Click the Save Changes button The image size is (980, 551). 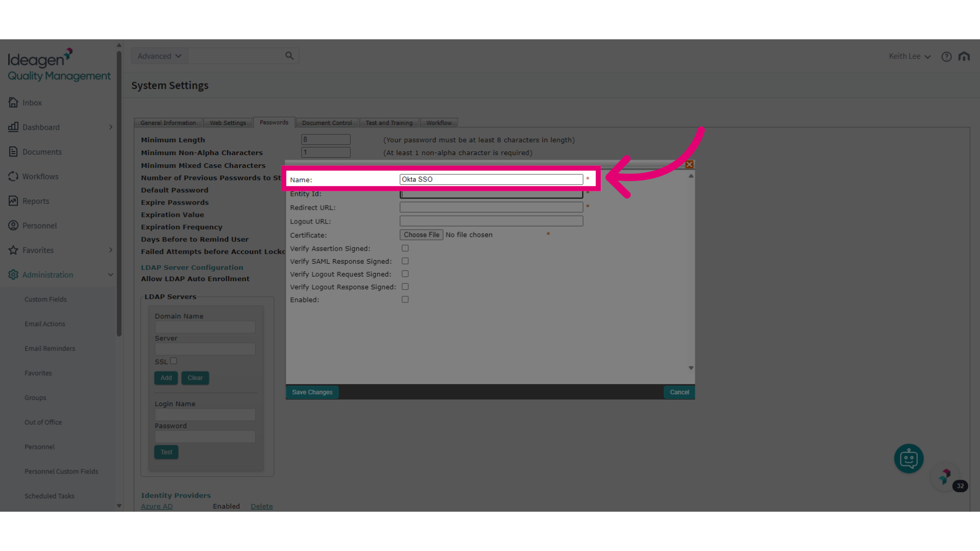pyautogui.click(x=312, y=392)
